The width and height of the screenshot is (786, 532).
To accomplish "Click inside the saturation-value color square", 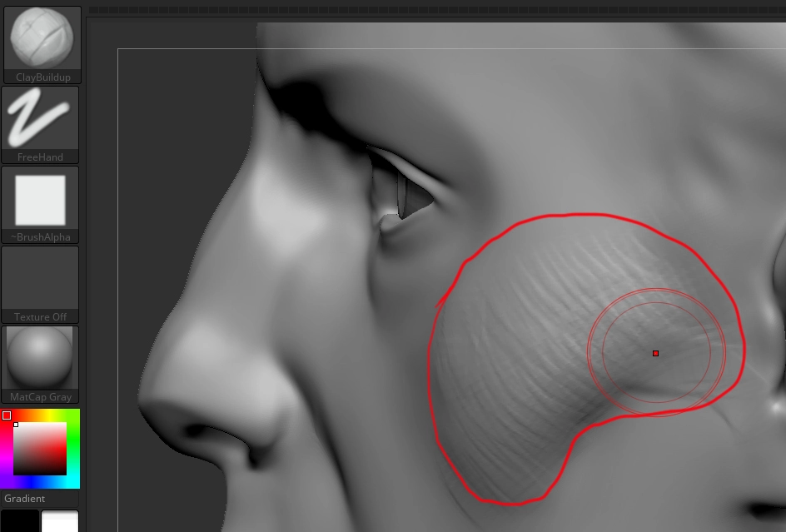I will point(42,450).
